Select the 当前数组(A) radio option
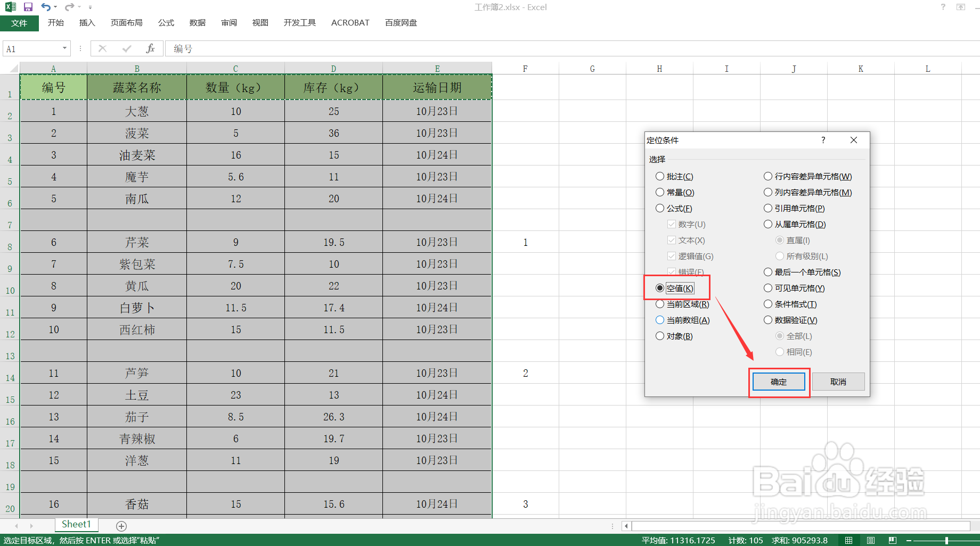 (683, 320)
